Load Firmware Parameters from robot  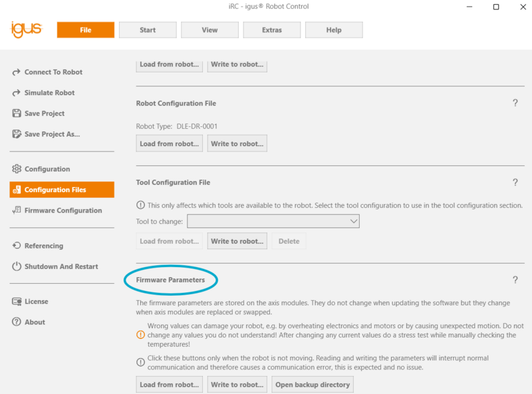point(170,385)
